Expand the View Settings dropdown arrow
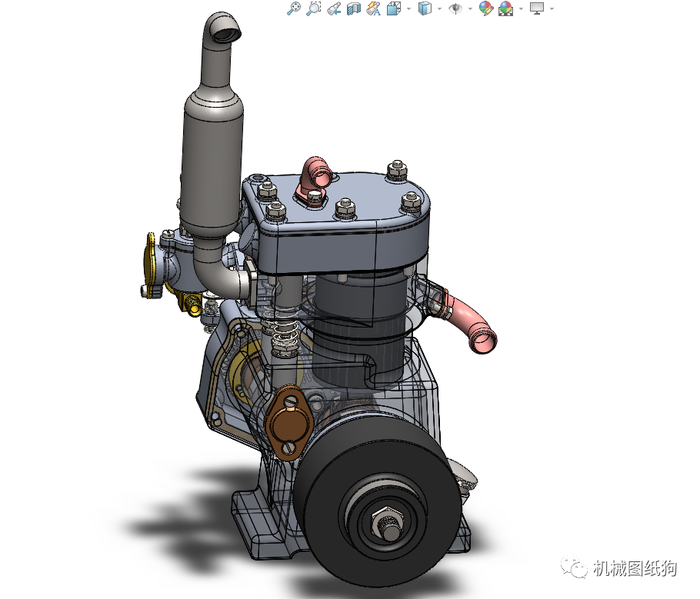Image resolution: width=700 pixels, height=599 pixels. [552, 8]
